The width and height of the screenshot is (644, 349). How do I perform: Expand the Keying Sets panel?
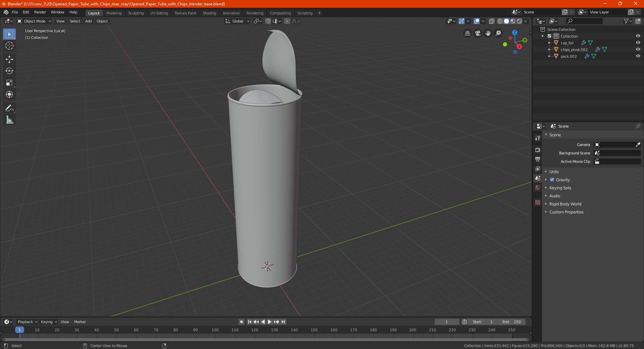click(x=560, y=188)
